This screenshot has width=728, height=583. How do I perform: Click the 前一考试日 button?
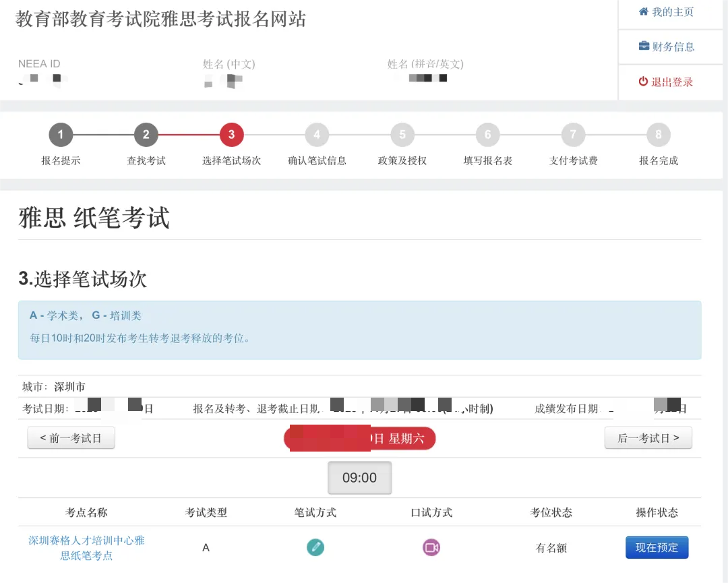pos(71,437)
